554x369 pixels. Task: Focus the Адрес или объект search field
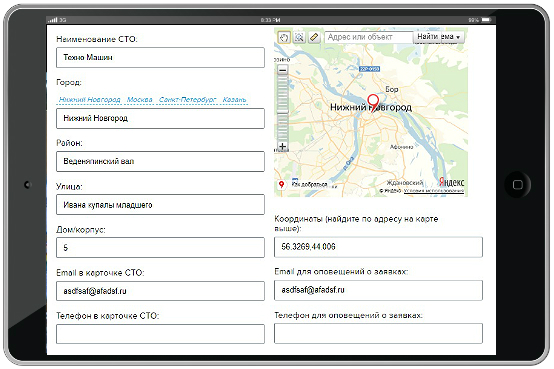click(x=369, y=37)
